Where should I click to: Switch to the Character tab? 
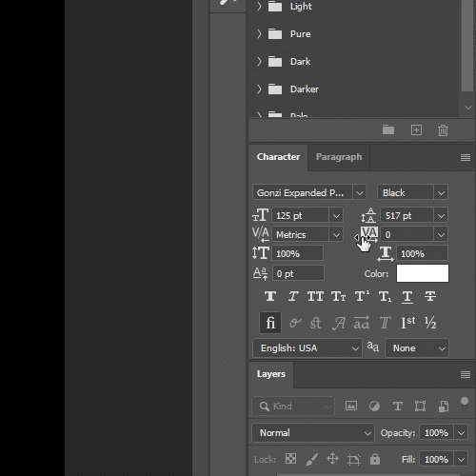coord(278,157)
